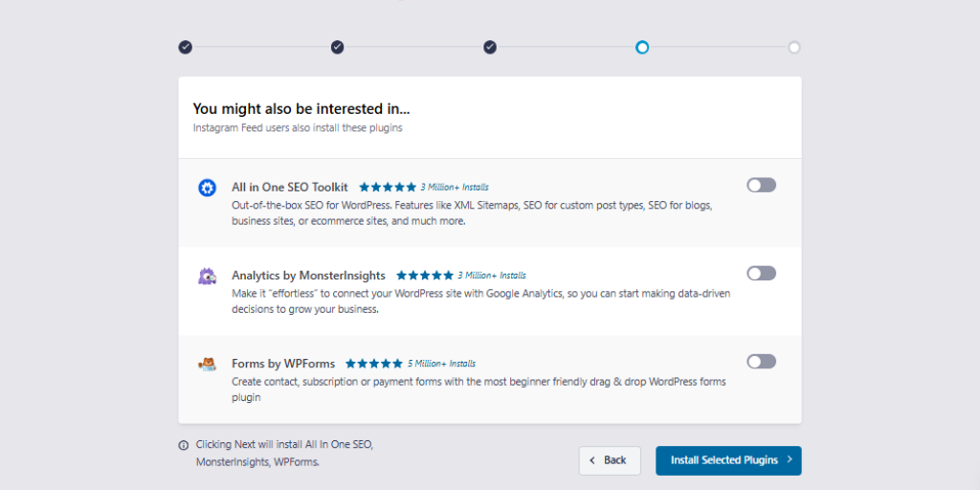The image size is (980, 490).
Task: Click the MonsterInsights purple monster icon
Action: pyautogui.click(x=207, y=277)
